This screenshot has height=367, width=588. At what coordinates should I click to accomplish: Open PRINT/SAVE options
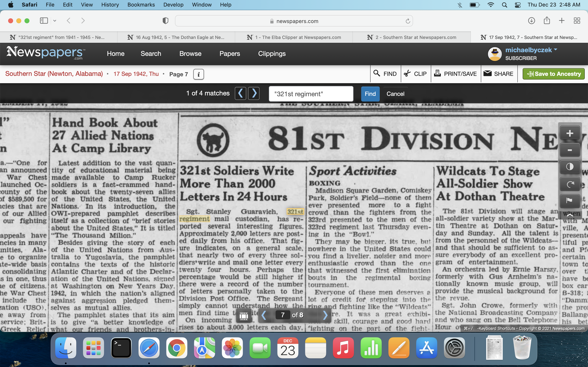(x=455, y=74)
